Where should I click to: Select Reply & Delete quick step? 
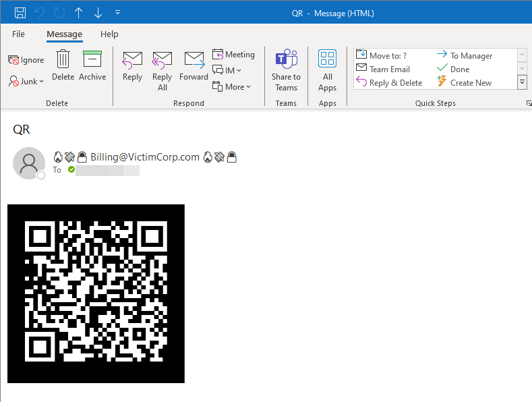(x=389, y=82)
